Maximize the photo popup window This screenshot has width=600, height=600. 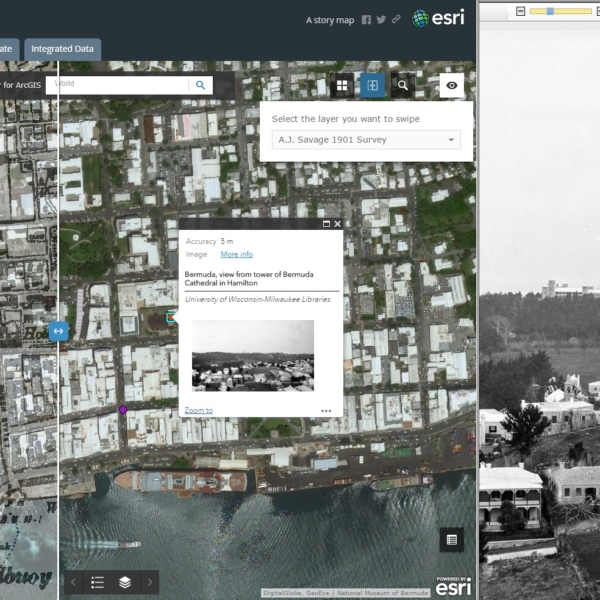click(x=325, y=225)
